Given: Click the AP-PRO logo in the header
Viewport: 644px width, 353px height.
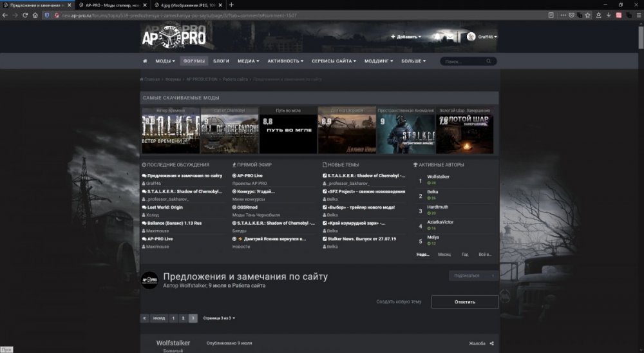Looking at the screenshot, I should (174, 38).
